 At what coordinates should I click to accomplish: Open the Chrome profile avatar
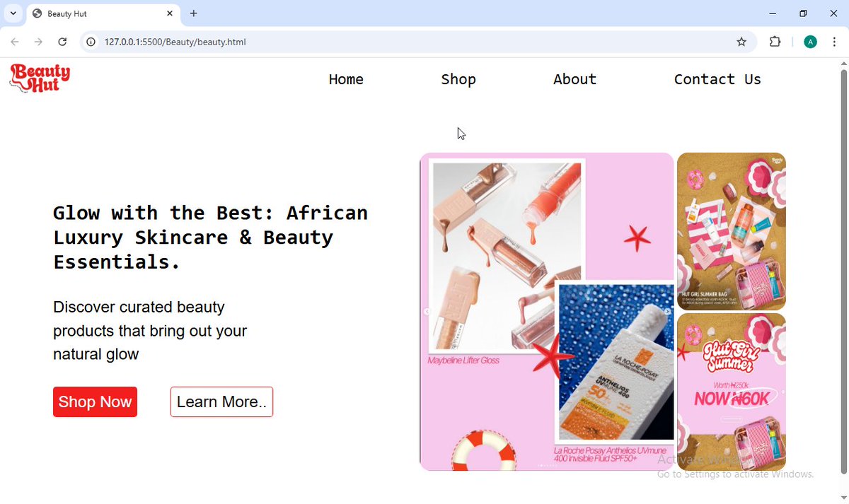point(811,42)
